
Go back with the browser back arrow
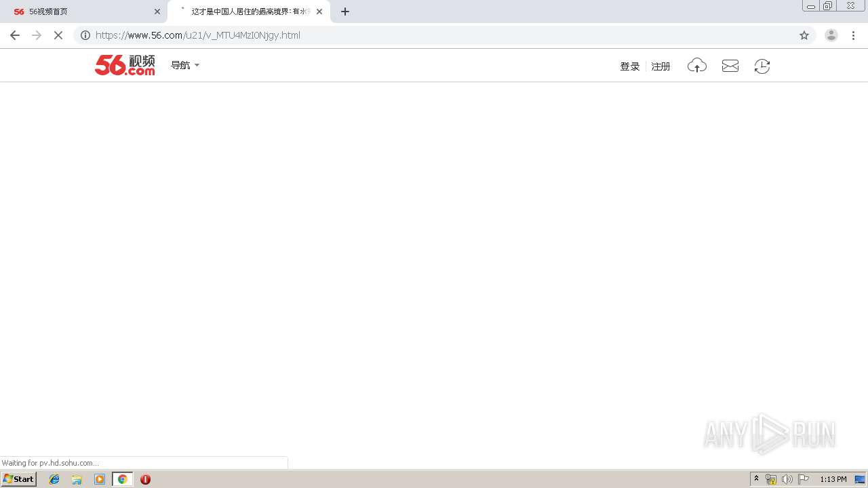[x=15, y=35]
